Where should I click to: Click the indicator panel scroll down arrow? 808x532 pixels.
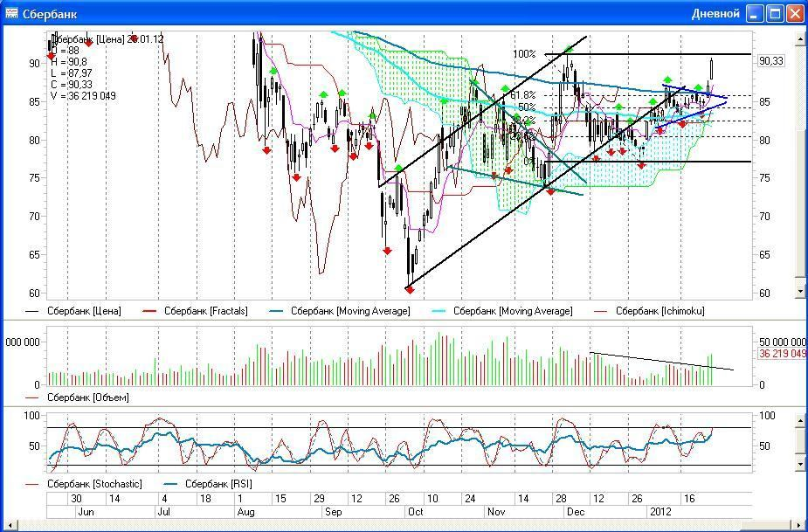click(x=800, y=465)
